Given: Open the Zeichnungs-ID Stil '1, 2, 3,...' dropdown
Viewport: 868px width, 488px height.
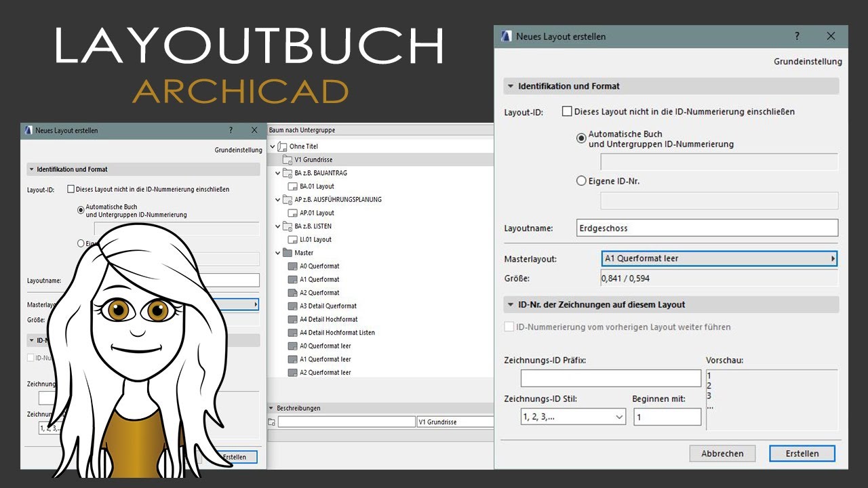Looking at the screenshot, I should click(x=573, y=417).
